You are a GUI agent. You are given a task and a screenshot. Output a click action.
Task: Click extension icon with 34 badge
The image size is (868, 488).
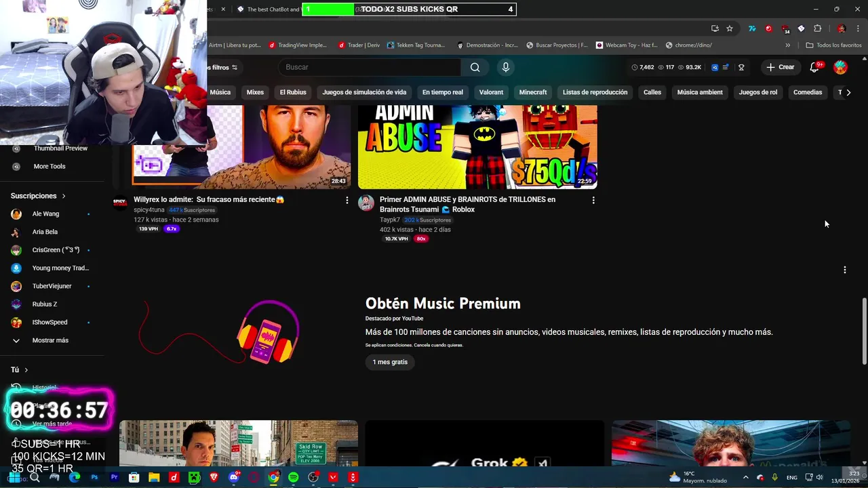coord(785,28)
